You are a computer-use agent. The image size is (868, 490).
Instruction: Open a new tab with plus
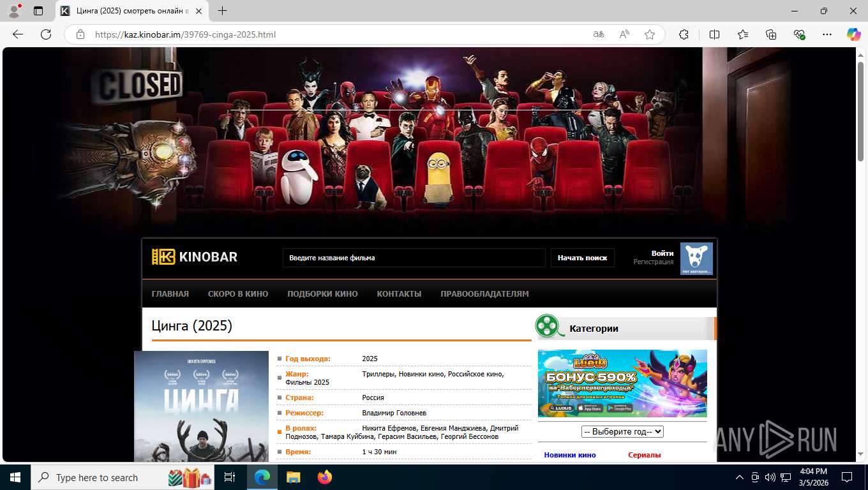coord(222,11)
